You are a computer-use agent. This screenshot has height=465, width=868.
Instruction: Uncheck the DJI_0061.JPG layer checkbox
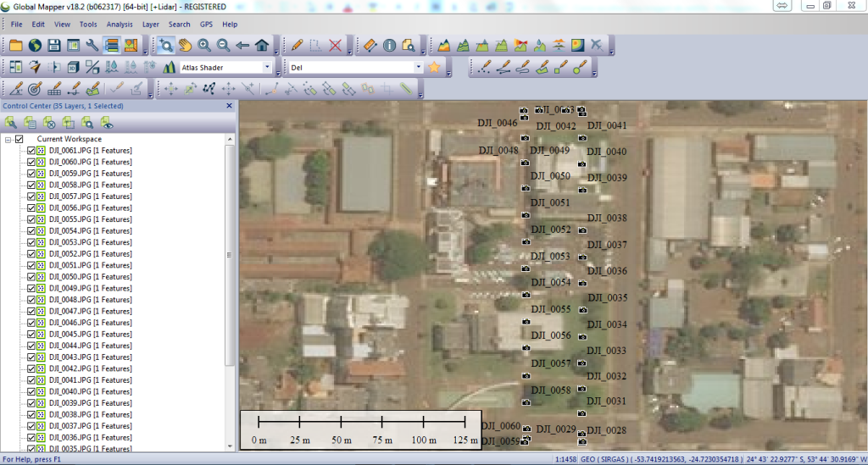(x=31, y=151)
